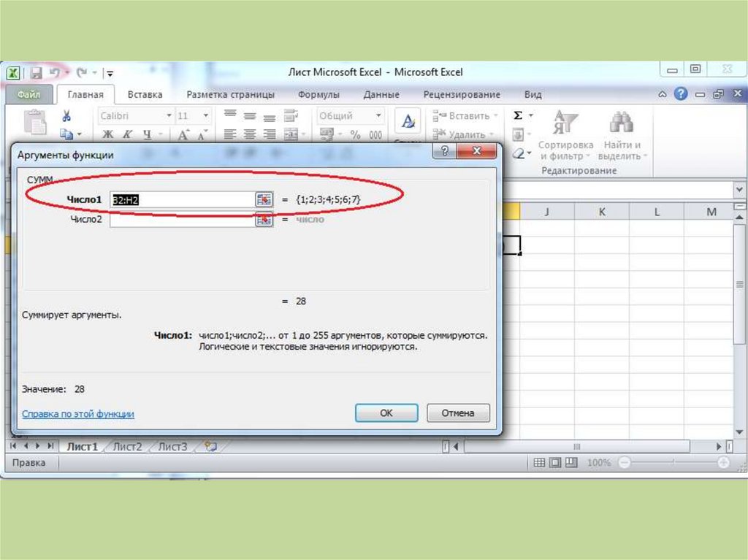Image resolution: width=748 pixels, height=560 pixels.
Task: Click the zoom slider in status bar
Action: coord(673,462)
